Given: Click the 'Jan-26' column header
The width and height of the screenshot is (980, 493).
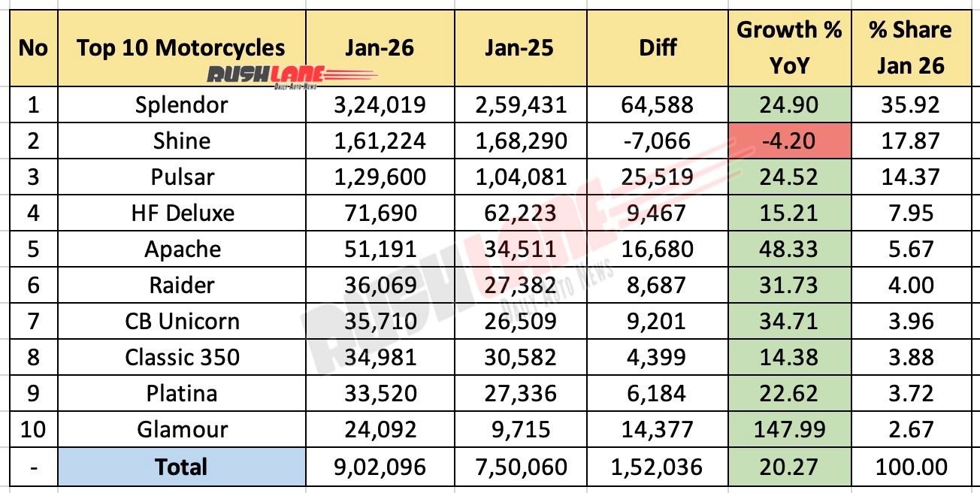Looking at the screenshot, I should coord(380,47).
